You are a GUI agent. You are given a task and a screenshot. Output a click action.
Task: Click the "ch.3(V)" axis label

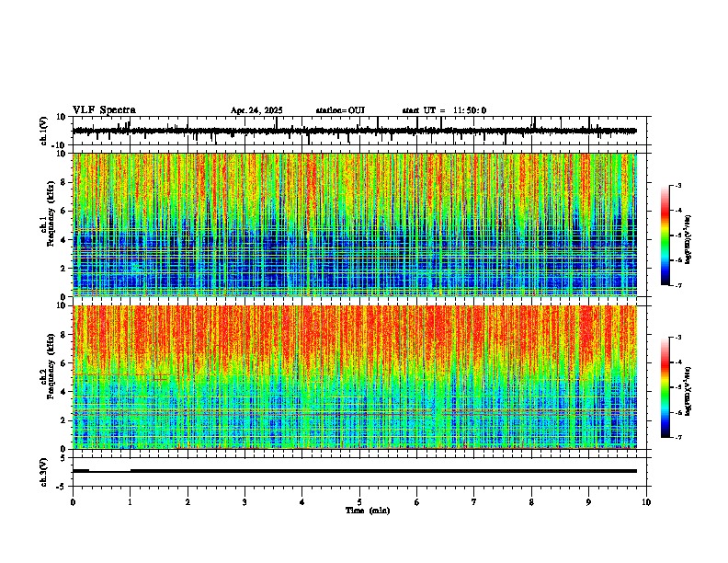pyautogui.click(x=44, y=472)
